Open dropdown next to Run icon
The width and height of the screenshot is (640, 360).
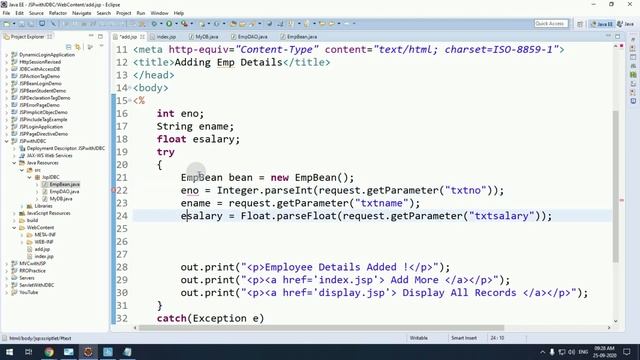[x=176, y=24]
